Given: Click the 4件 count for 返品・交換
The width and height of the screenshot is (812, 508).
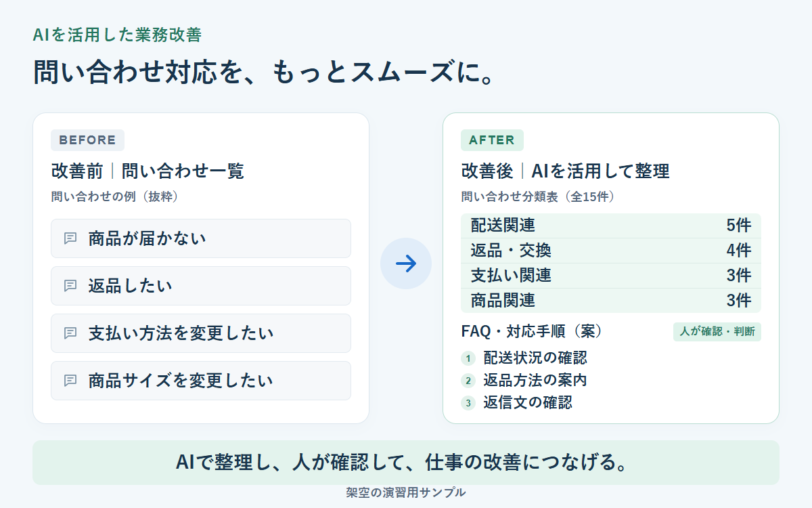Looking at the screenshot, I should tap(739, 251).
